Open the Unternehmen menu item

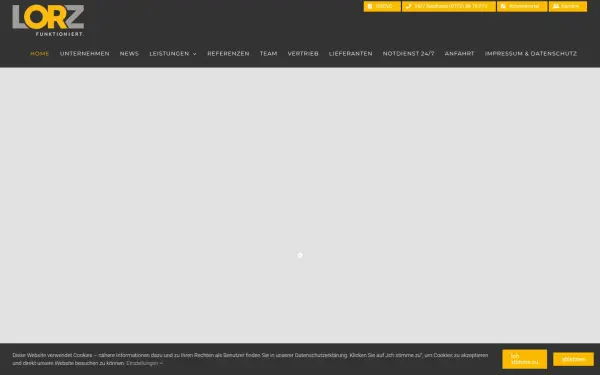[x=85, y=54]
